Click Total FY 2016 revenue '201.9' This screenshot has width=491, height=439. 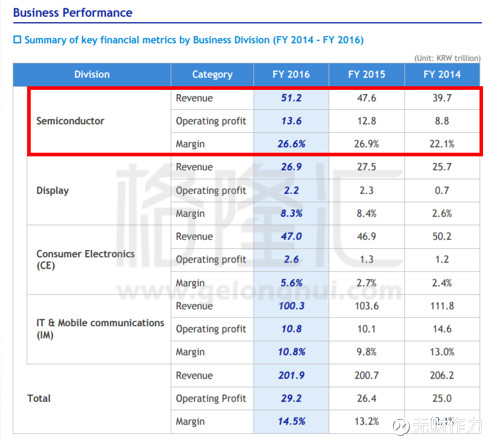(292, 375)
